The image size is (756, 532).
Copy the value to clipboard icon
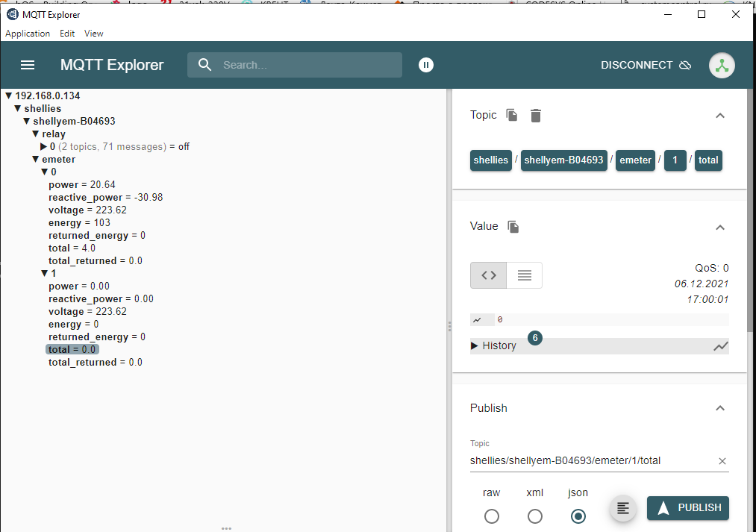(x=513, y=226)
